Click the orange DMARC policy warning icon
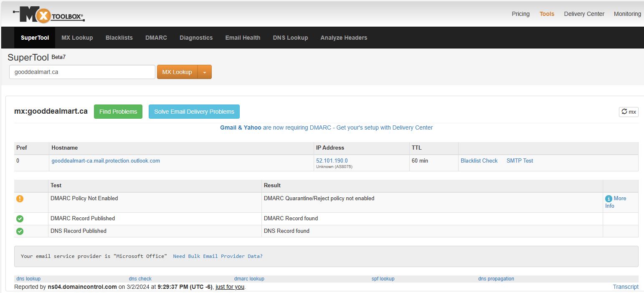Image resolution: width=644 pixels, height=293 pixels. pyautogui.click(x=20, y=199)
